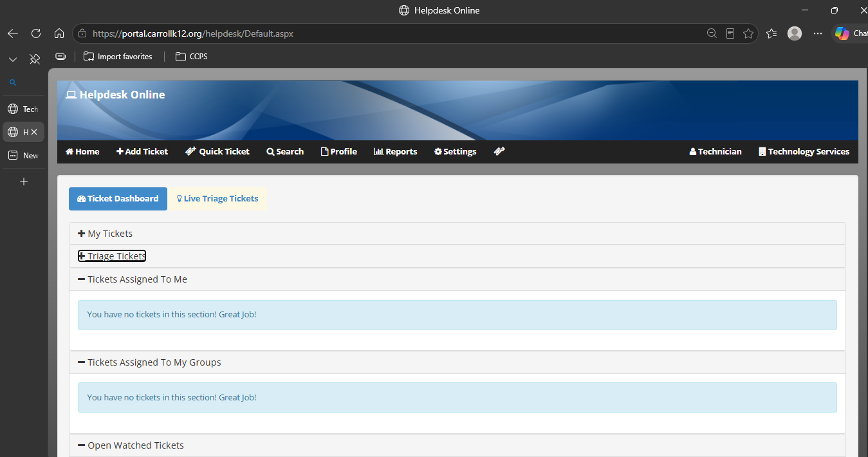This screenshot has height=457, width=868.
Task: Click the address bar URL field
Action: click(386, 33)
